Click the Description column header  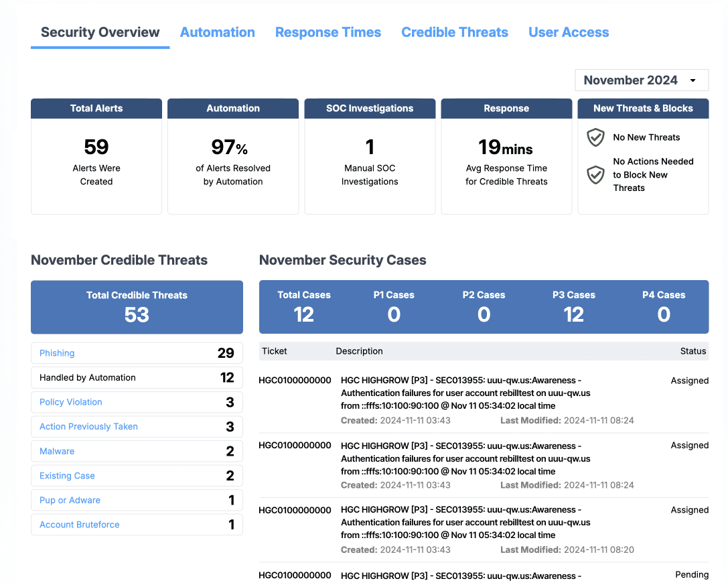pyautogui.click(x=360, y=351)
